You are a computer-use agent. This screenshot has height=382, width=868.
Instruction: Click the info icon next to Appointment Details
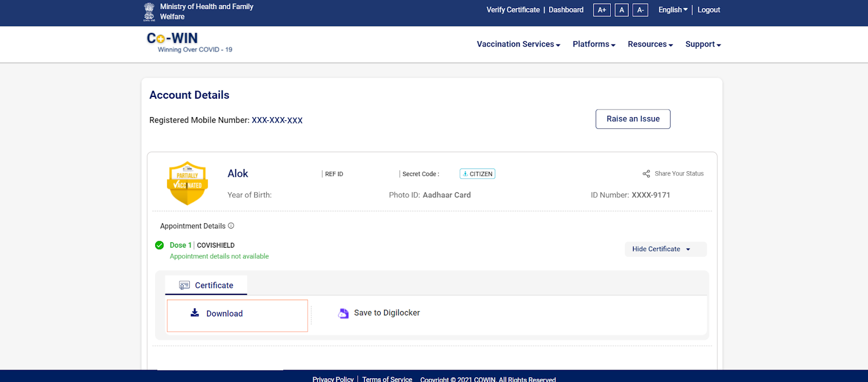click(x=231, y=226)
